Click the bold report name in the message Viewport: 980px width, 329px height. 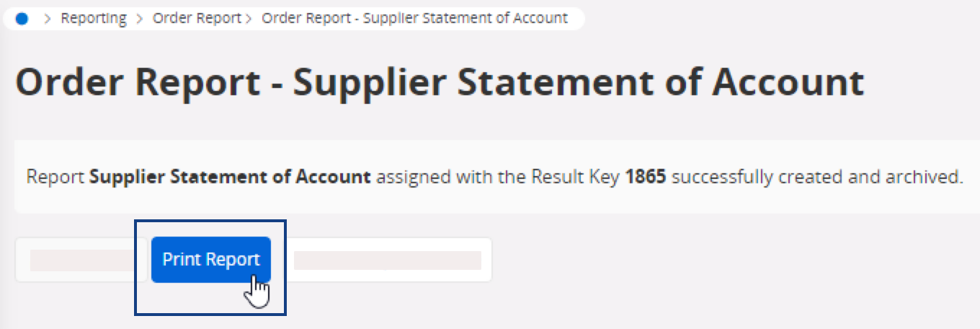click(x=230, y=177)
